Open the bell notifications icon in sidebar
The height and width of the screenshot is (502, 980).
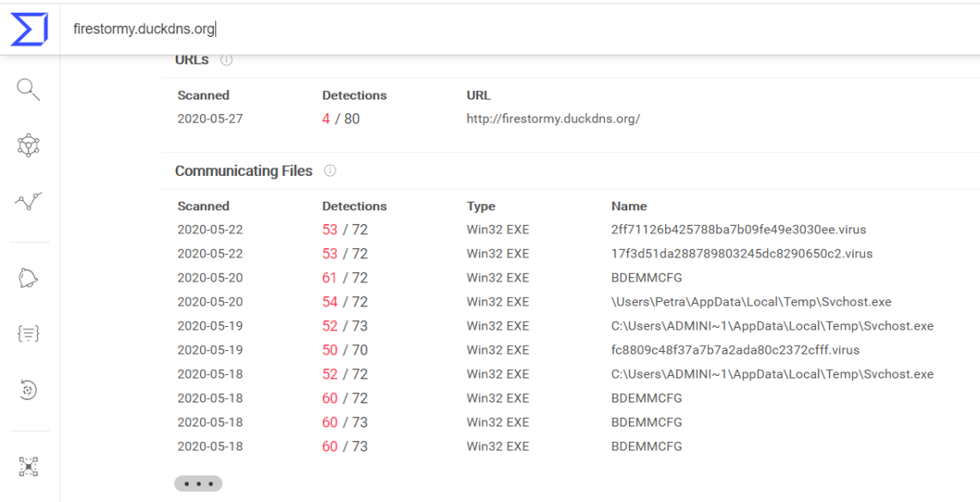coord(29,278)
